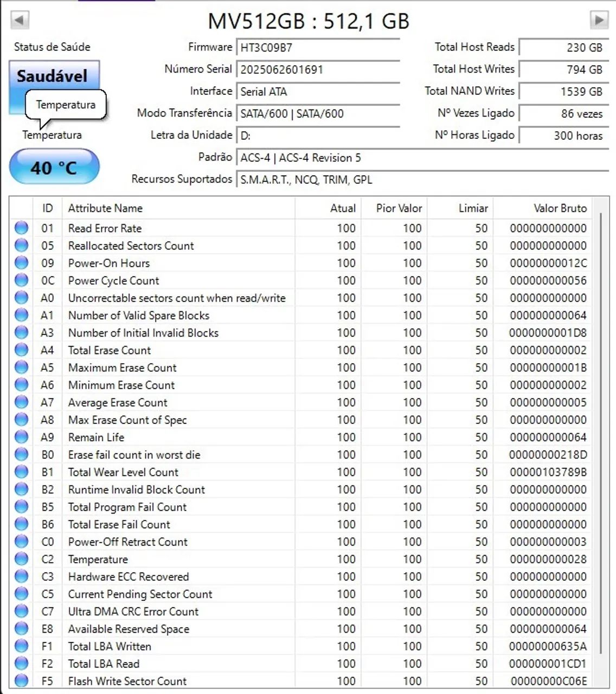616x694 pixels.
Task: Click the Attribute Name column header
Action: click(x=178, y=208)
